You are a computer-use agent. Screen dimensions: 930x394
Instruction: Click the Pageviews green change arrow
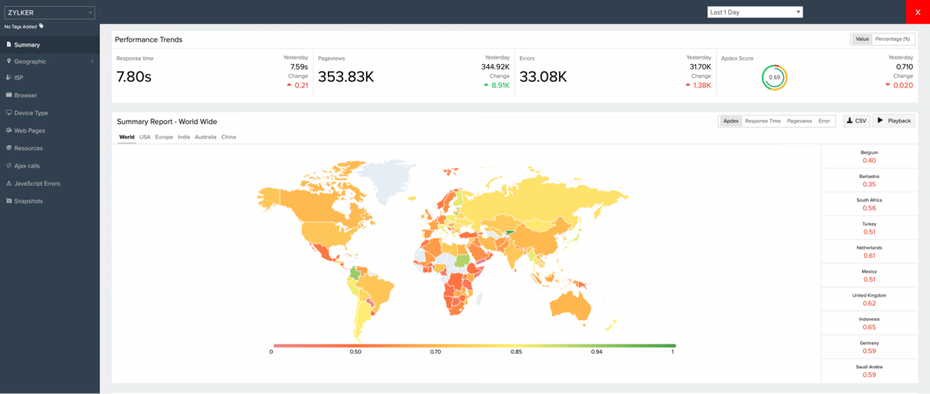pos(486,85)
